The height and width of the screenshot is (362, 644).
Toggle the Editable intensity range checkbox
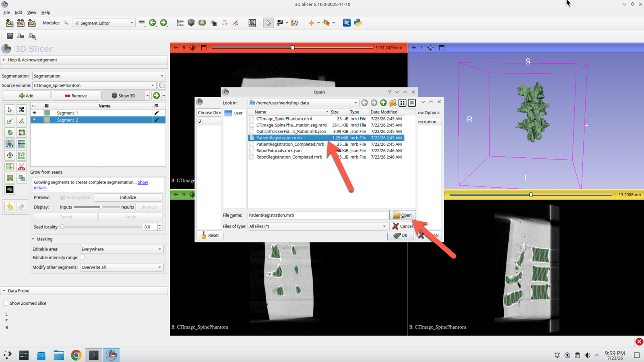(82, 257)
